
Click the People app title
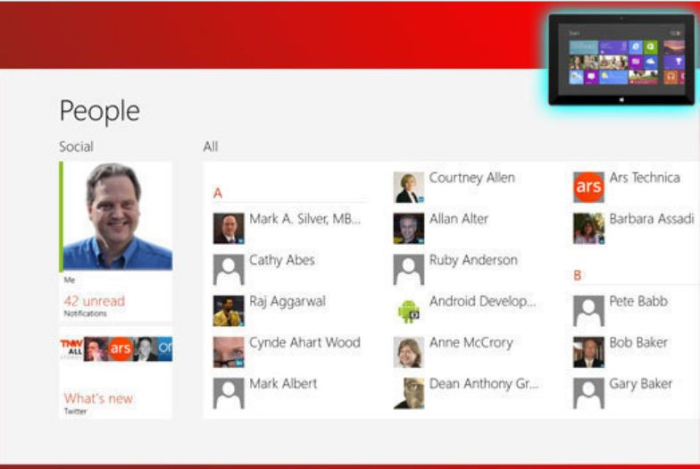point(100,111)
